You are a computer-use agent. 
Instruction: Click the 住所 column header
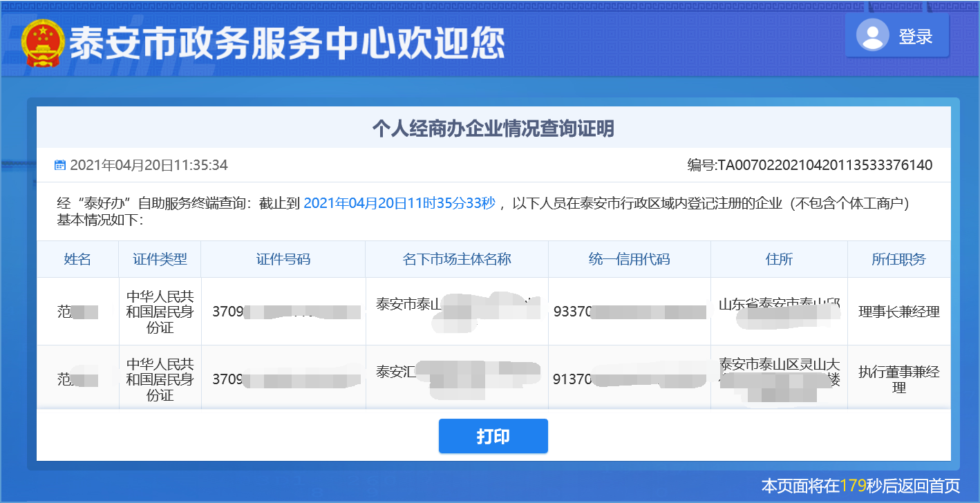tap(779, 258)
